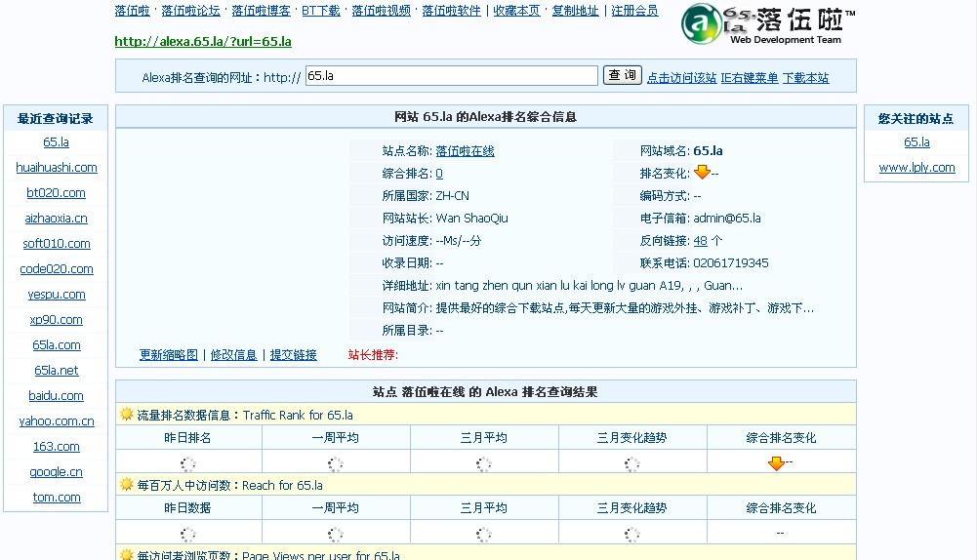The width and height of the screenshot is (977, 560).
Task: Open baidu.com in recent queries
Action: pyautogui.click(x=56, y=395)
